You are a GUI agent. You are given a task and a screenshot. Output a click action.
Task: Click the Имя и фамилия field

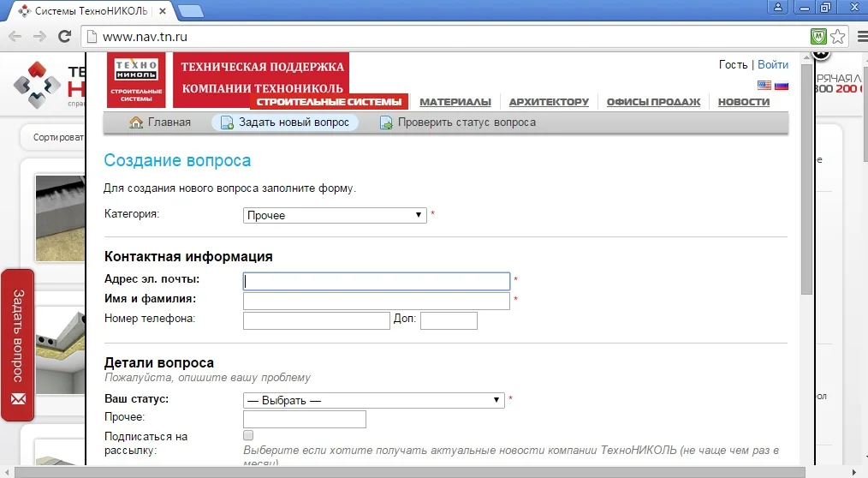click(x=377, y=301)
